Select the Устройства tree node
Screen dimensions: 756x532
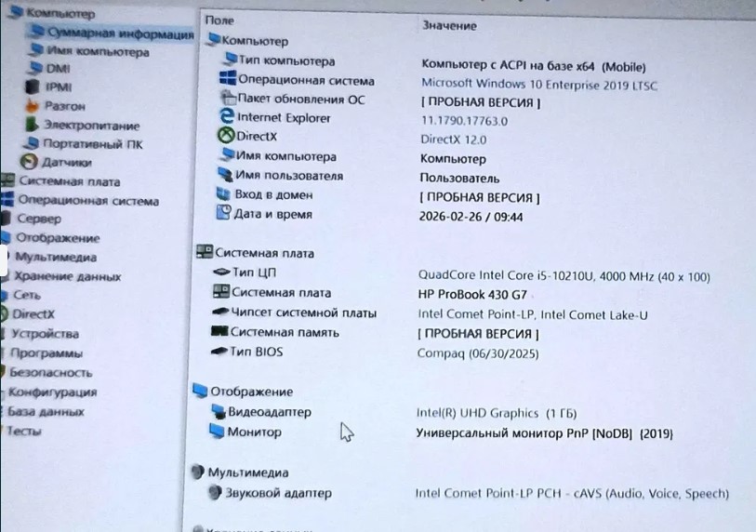click(x=45, y=334)
